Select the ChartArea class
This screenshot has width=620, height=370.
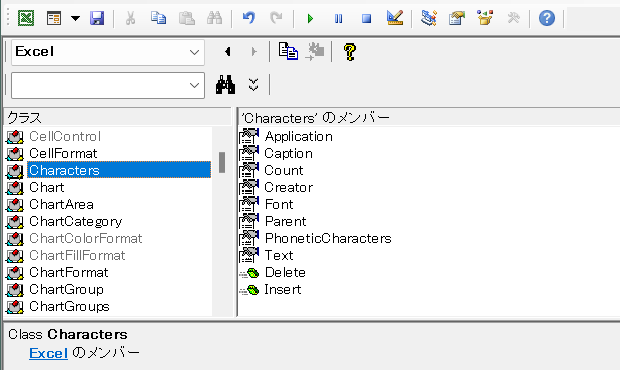click(61, 204)
